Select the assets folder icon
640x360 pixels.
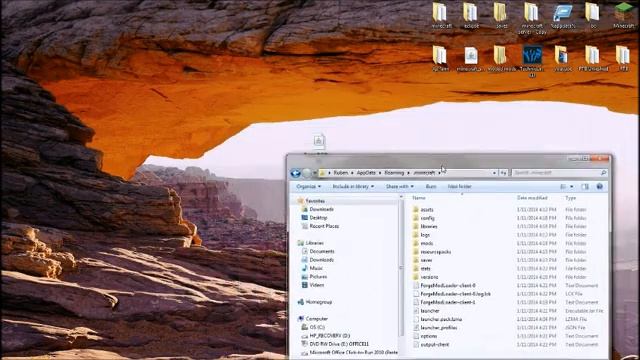(416, 209)
